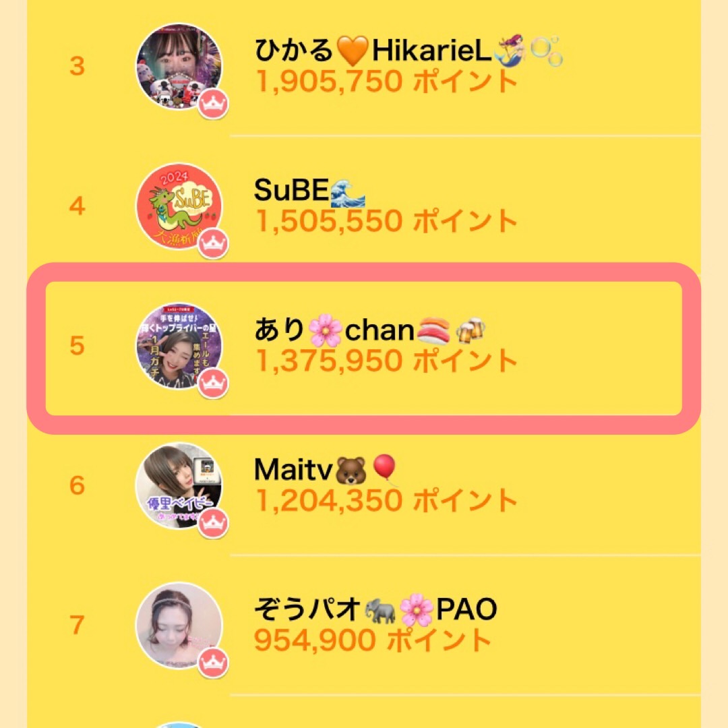Click crown badge on SuBE's avatar
This screenshot has height=728, width=728.
213,244
